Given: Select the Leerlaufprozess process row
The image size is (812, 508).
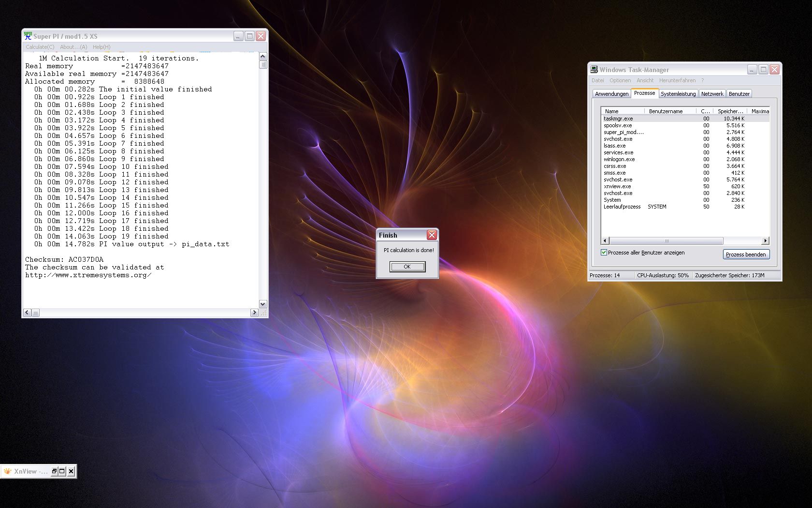Looking at the screenshot, I should click(x=685, y=207).
